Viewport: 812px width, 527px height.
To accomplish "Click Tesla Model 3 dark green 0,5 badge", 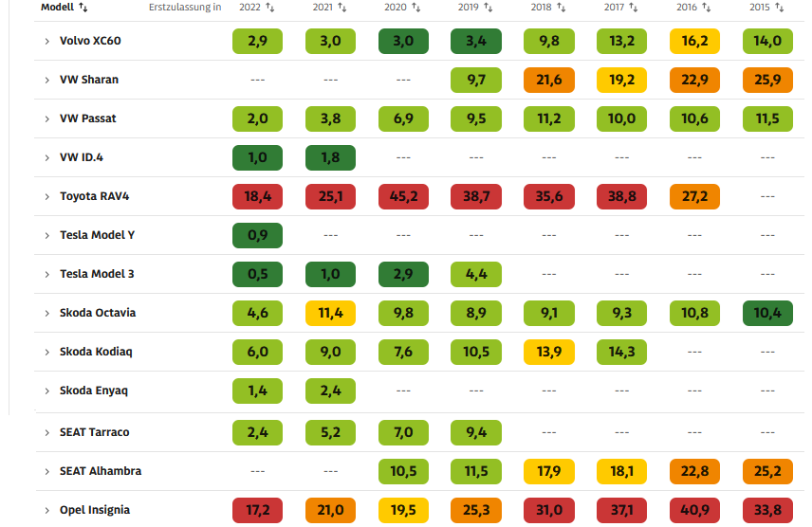I will click(257, 274).
